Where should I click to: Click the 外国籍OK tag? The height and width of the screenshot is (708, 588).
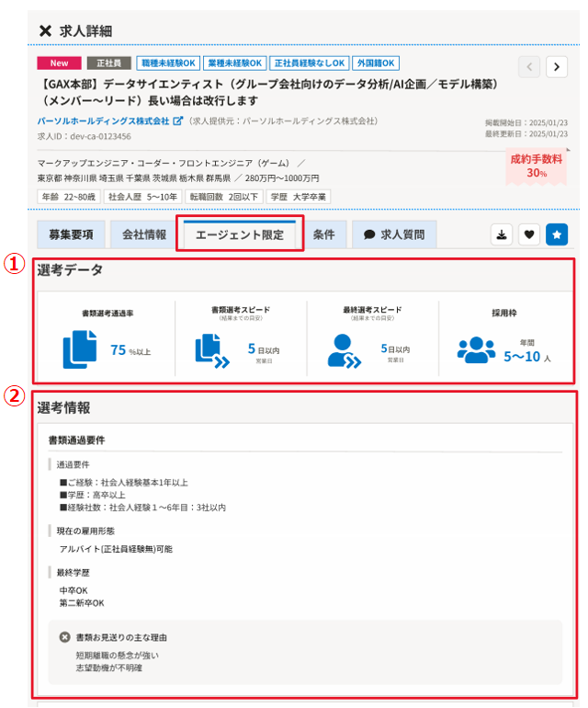(x=376, y=63)
